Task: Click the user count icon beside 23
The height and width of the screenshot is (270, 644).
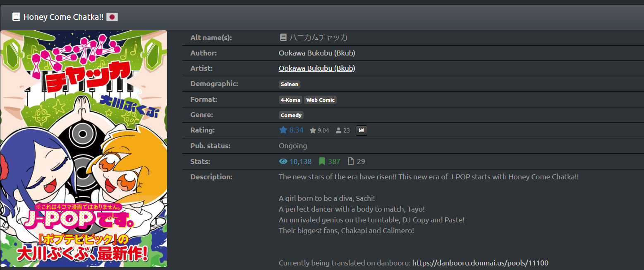Action: point(339,130)
